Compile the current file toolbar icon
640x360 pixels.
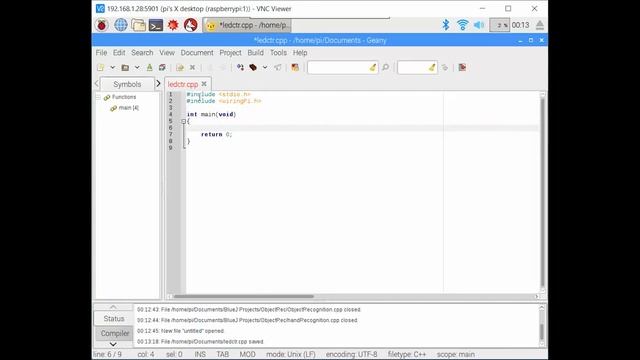pyautogui.click(x=240, y=68)
